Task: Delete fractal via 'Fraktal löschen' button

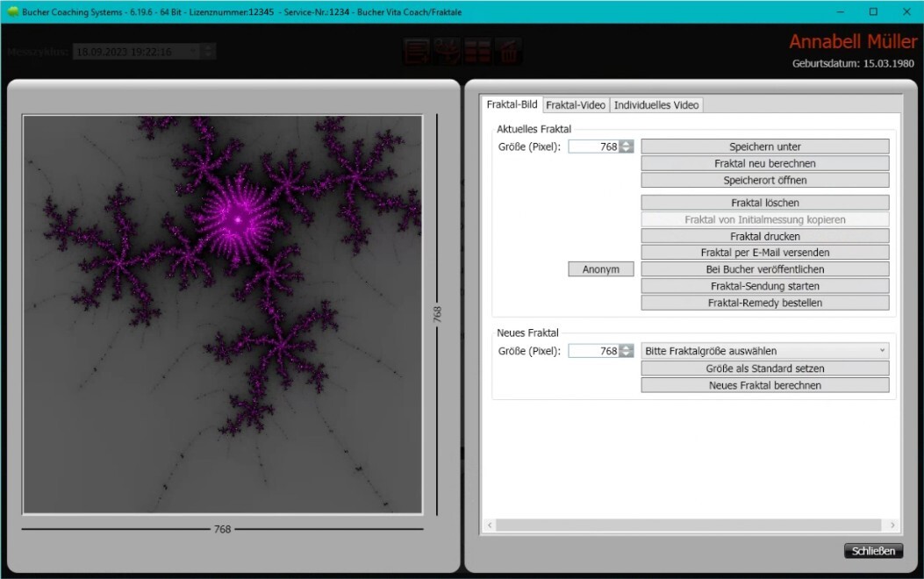Action: click(764, 203)
